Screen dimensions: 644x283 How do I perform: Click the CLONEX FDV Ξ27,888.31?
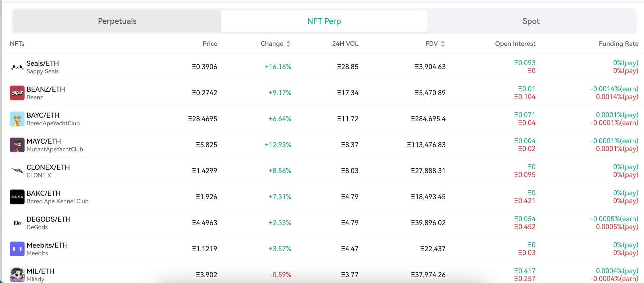pos(428,171)
